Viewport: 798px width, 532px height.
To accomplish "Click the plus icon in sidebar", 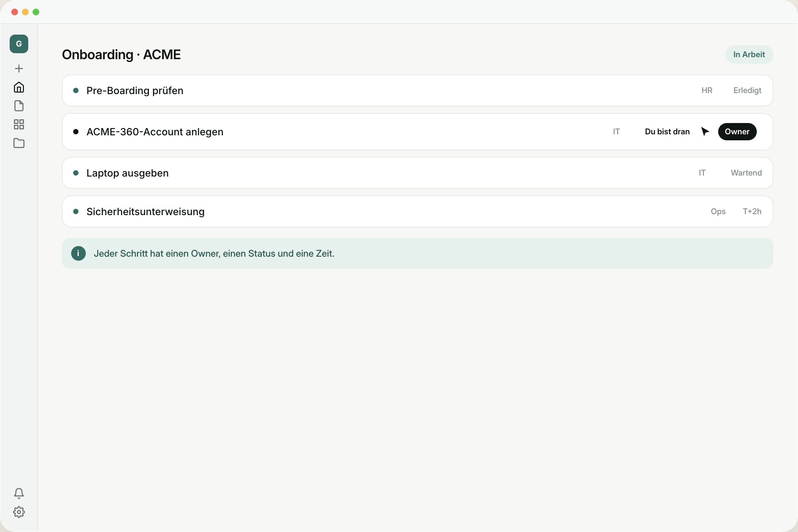I will 19,68.
